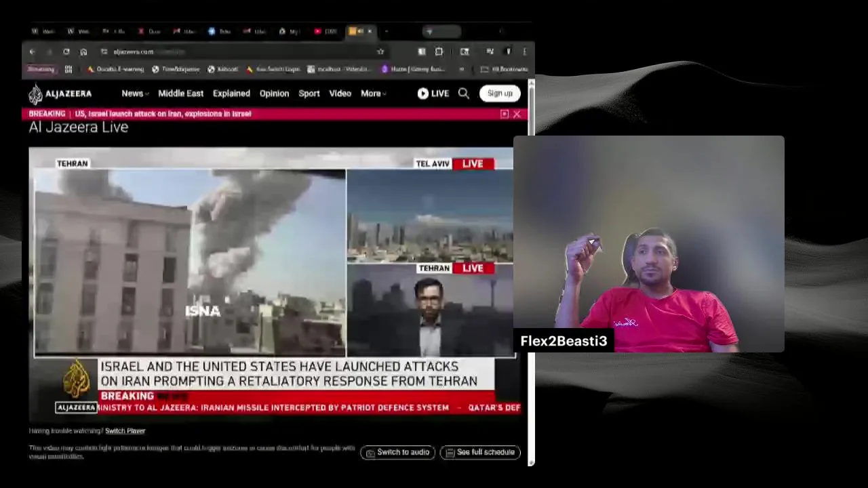
Task: Click the Al Jazeera logo in the header
Action: [x=60, y=94]
